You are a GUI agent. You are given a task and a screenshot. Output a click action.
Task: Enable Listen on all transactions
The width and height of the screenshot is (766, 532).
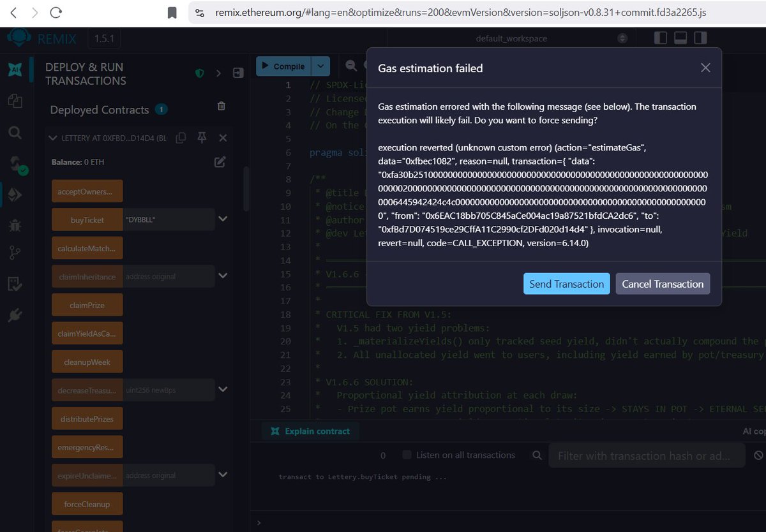tap(406, 455)
